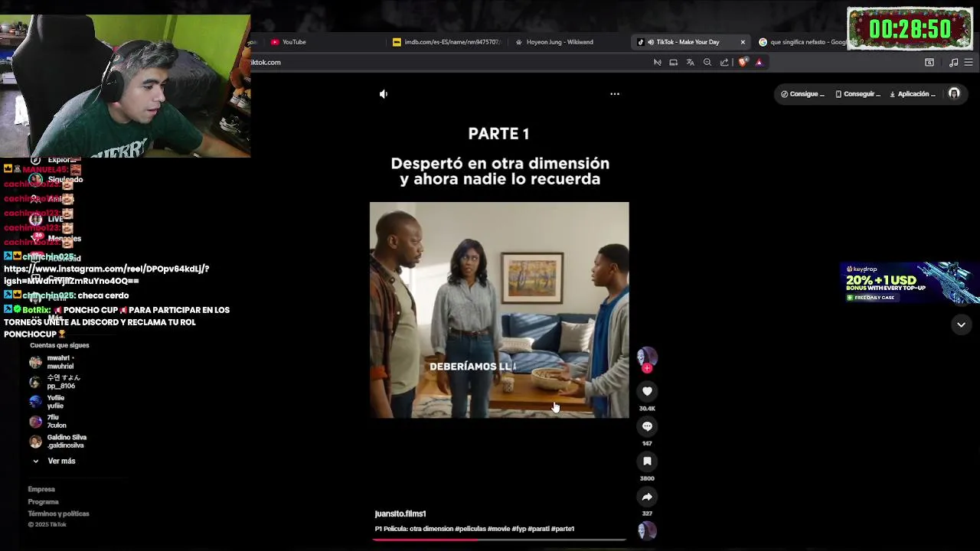Click the Brave rewards triangle icon
The image size is (980, 551).
(x=759, y=62)
